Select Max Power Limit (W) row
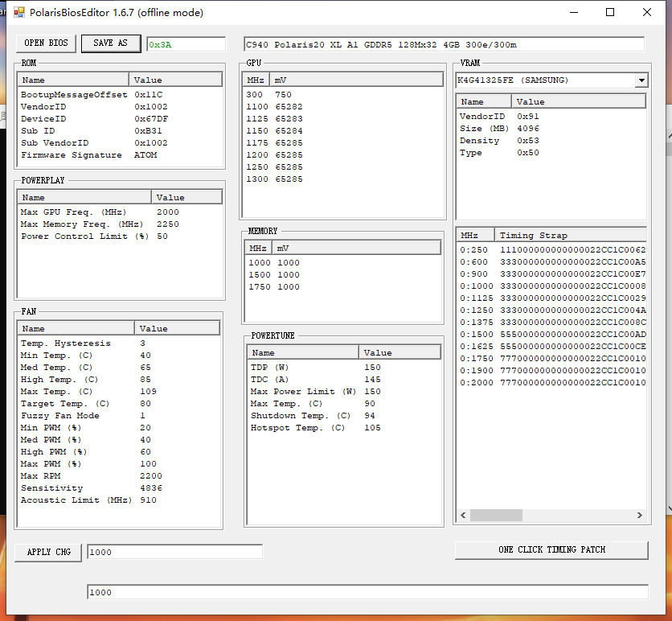The height and width of the screenshot is (621, 672). click(344, 391)
